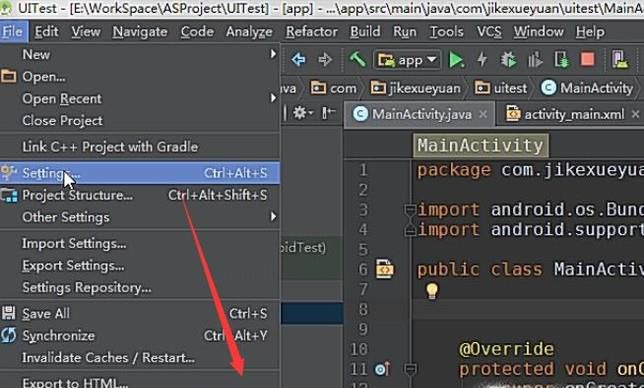Expand the Open Recent submenu
644x388 pixels.
tap(140, 99)
